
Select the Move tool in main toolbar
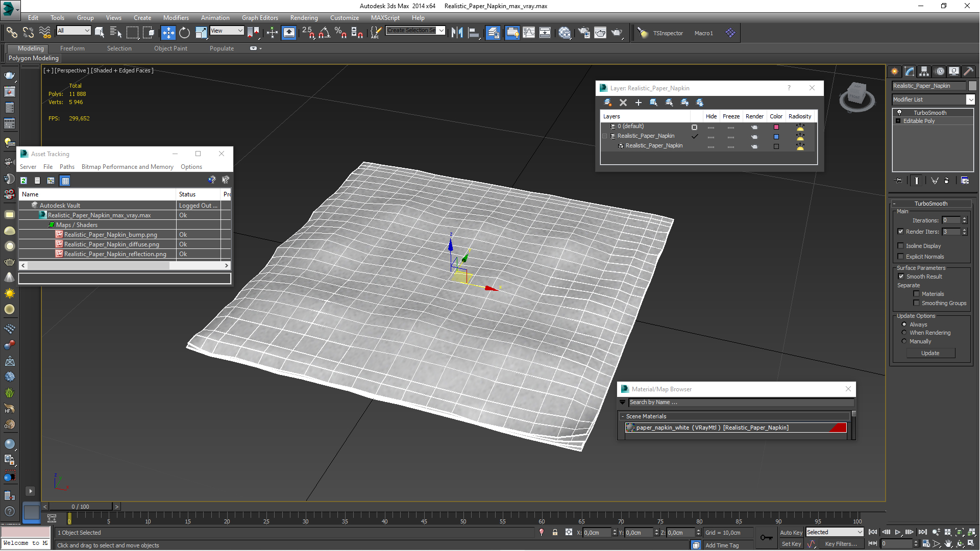168,33
